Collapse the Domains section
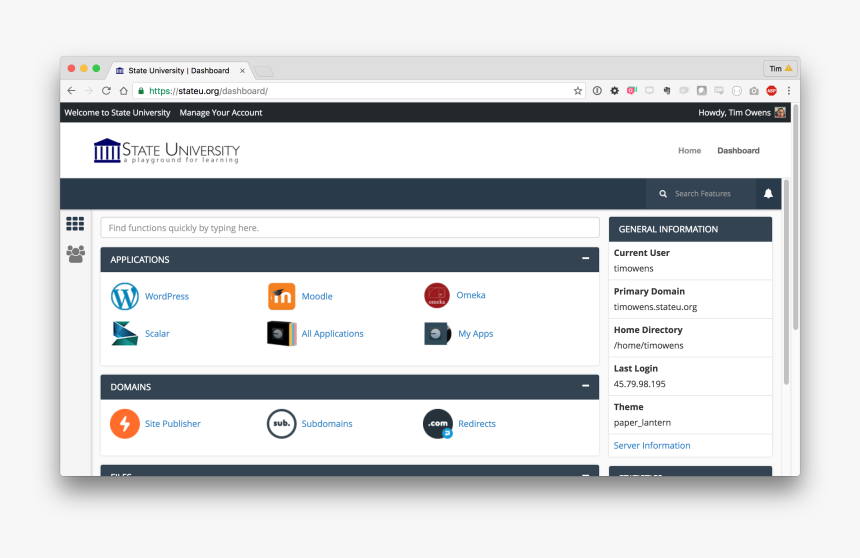This screenshot has height=558, width=860. coord(585,386)
